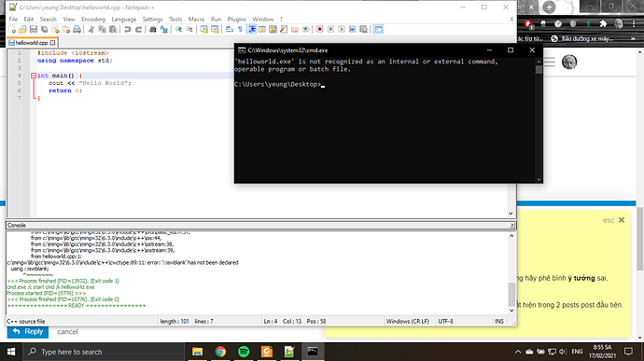Print the document using the printer icon
Screen dimensions: 644x361
pyautogui.click(x=77, y=30)
